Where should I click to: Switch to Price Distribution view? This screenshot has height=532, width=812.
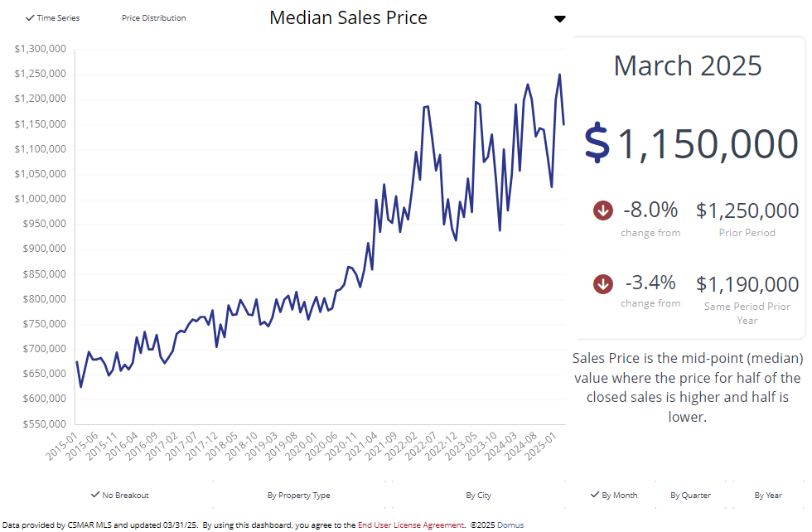click(x=153, y=18)
